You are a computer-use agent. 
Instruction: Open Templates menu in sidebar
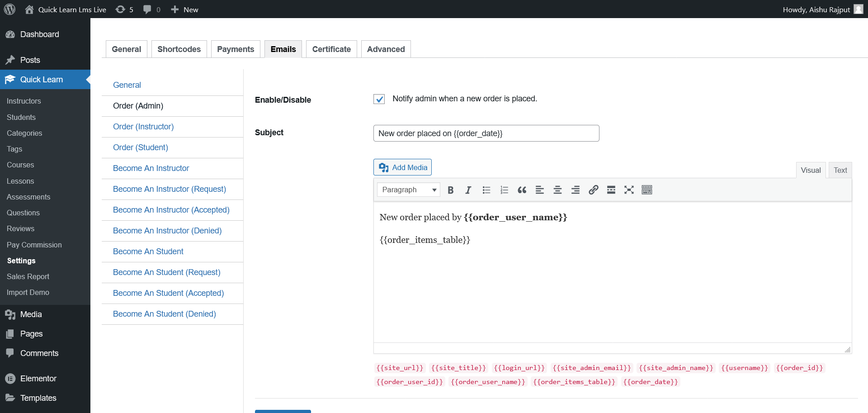coord(45,398)
